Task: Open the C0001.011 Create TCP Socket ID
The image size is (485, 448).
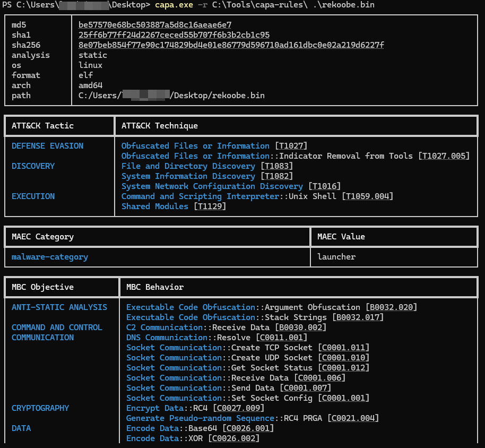Action: (343, 348)
